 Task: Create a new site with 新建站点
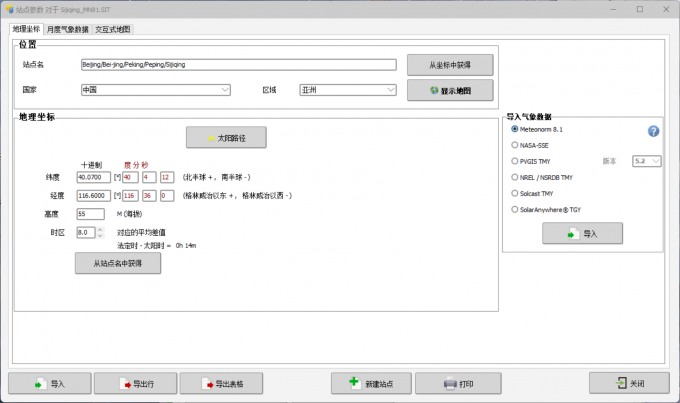coord(371,383)
